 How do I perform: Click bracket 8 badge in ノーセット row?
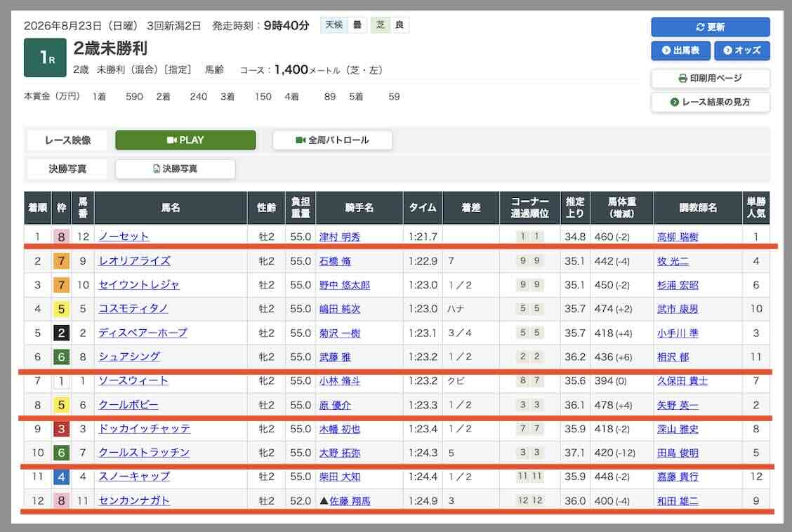[61, 237]
